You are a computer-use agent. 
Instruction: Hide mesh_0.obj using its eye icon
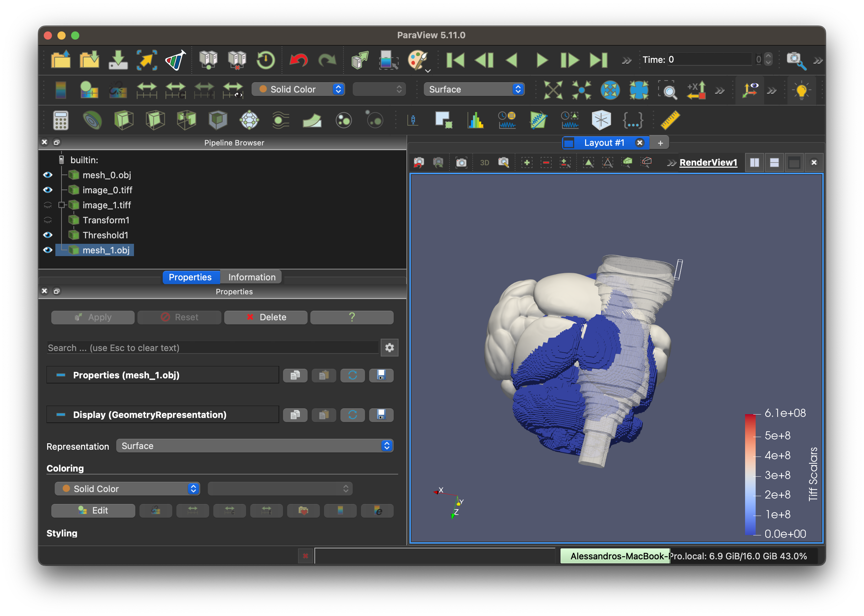click(x=48, y=175)
